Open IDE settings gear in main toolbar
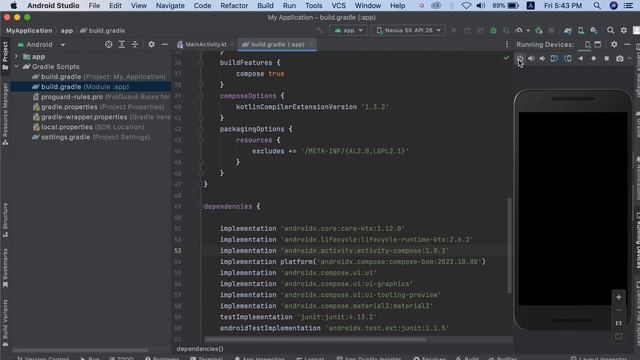 [624, 31]
